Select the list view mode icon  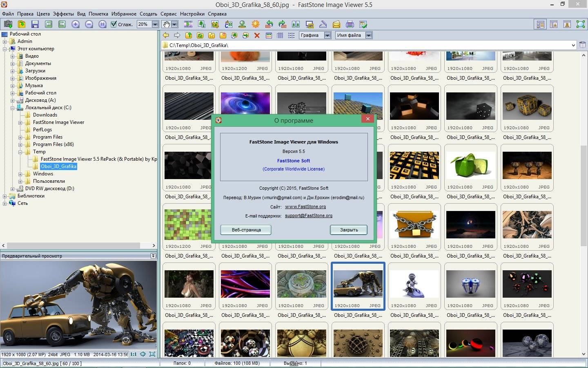pyautogui.click(x=291, y=35)
